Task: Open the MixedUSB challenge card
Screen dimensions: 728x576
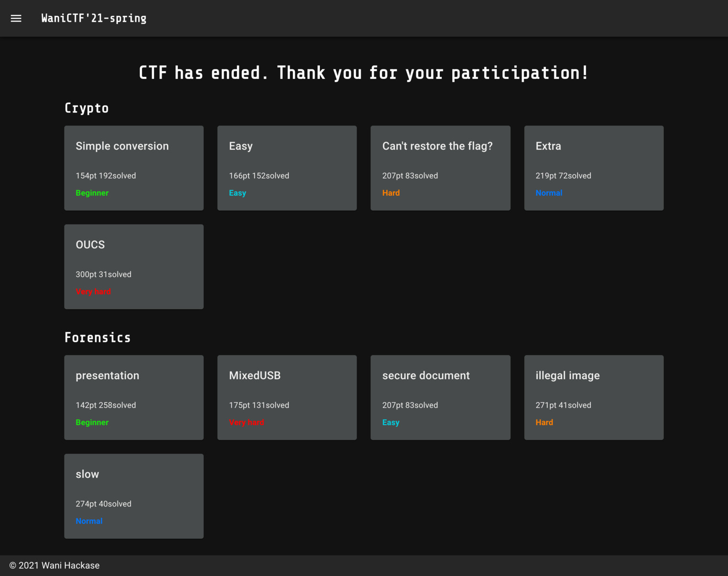Action: [x=287, y=397]
